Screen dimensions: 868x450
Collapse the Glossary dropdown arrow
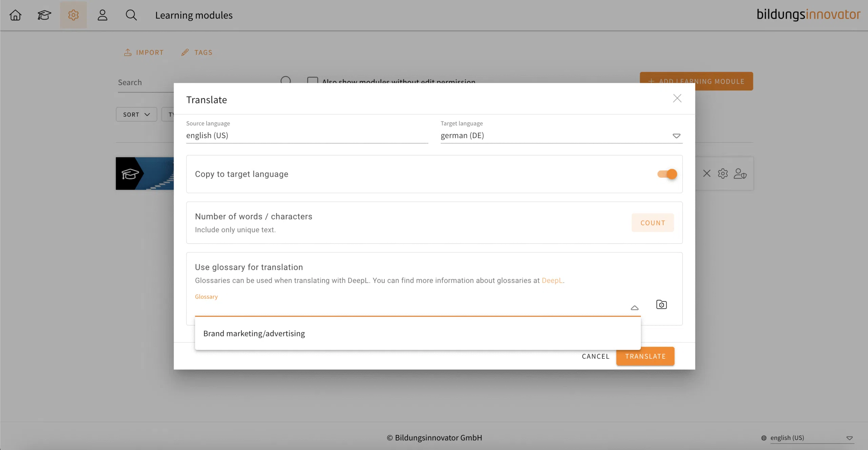634,308
